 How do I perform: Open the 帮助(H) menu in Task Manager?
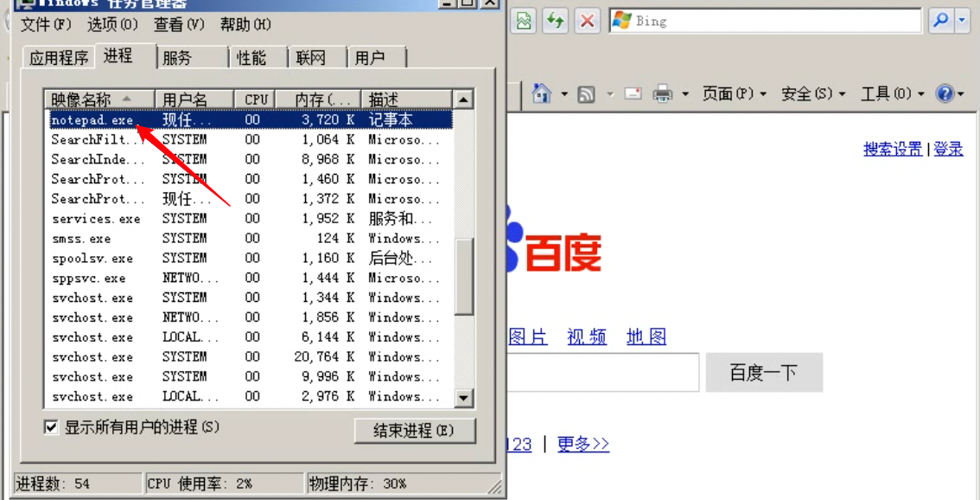245,24
